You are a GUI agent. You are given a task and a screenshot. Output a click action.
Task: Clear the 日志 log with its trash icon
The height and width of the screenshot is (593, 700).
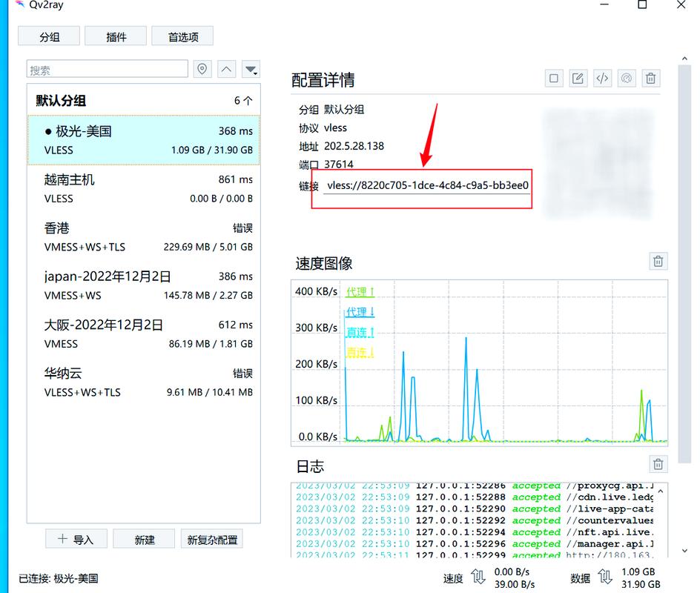[x=658, y=464]
